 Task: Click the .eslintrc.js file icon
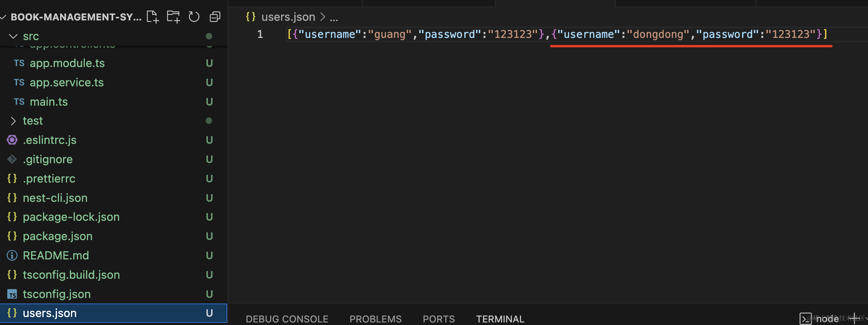coord(12,140)
